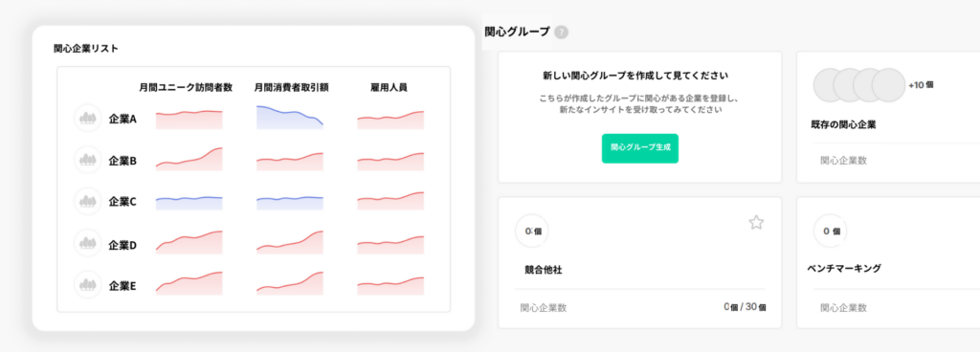Open the 既存の関心企業 group title
The height and width of the screenshot is (352, 980).
[x=843, y=124]
